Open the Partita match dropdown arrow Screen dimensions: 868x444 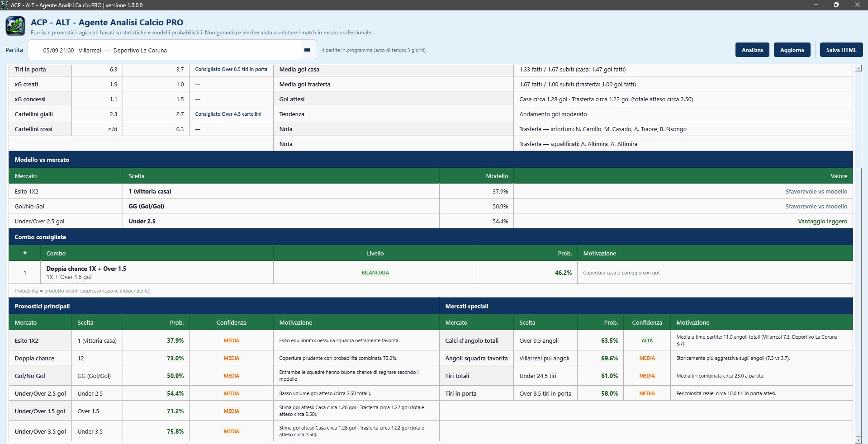[307, 50]
